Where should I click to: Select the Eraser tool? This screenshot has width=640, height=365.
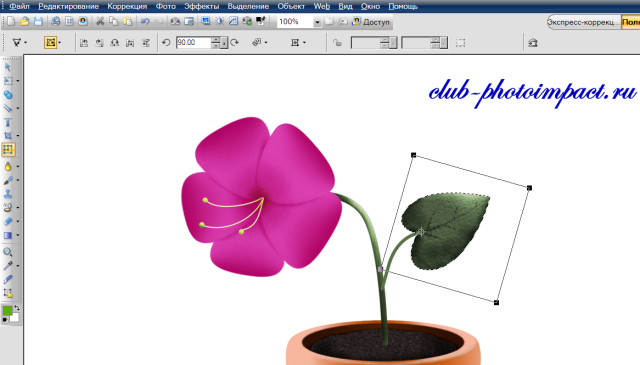8,221
